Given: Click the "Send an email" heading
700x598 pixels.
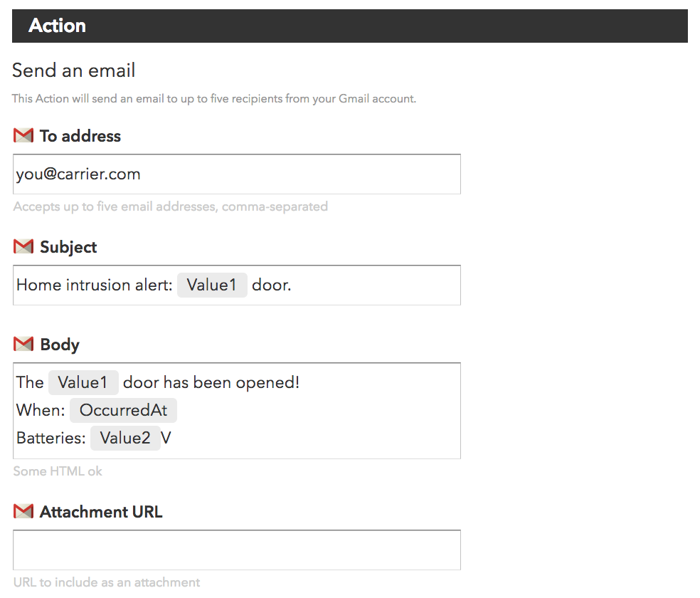Looking at the screenshot, I should [74, 70].
